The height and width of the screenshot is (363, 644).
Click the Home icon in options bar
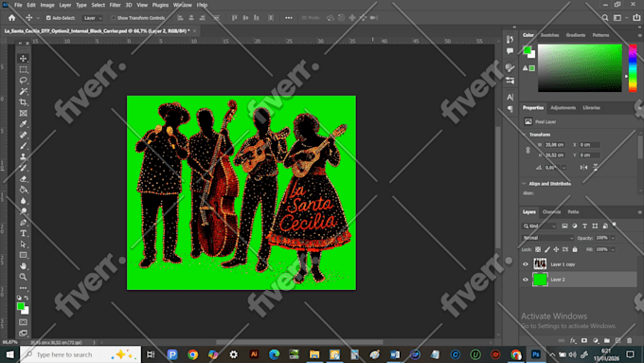(x=11, y=18)
